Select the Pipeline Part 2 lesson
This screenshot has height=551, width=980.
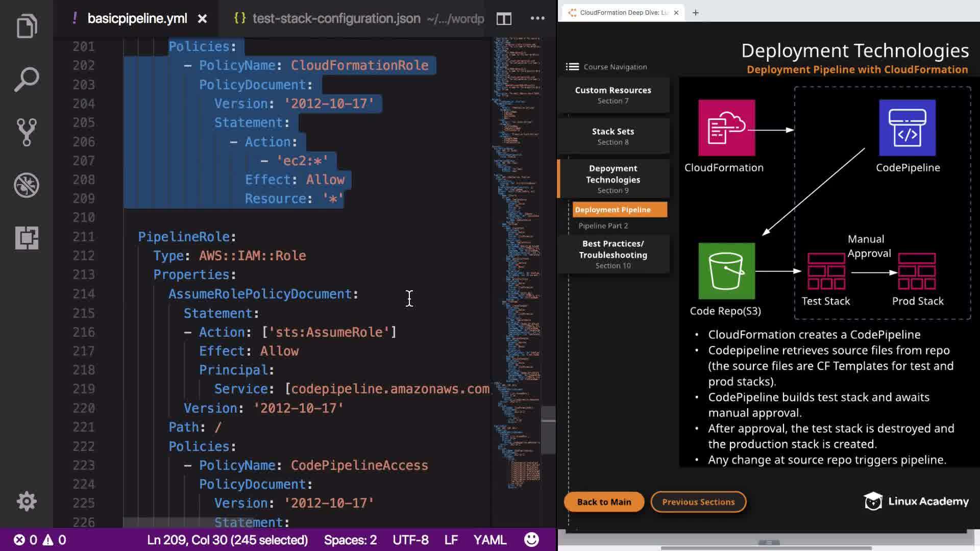click(x=603, y=226)
